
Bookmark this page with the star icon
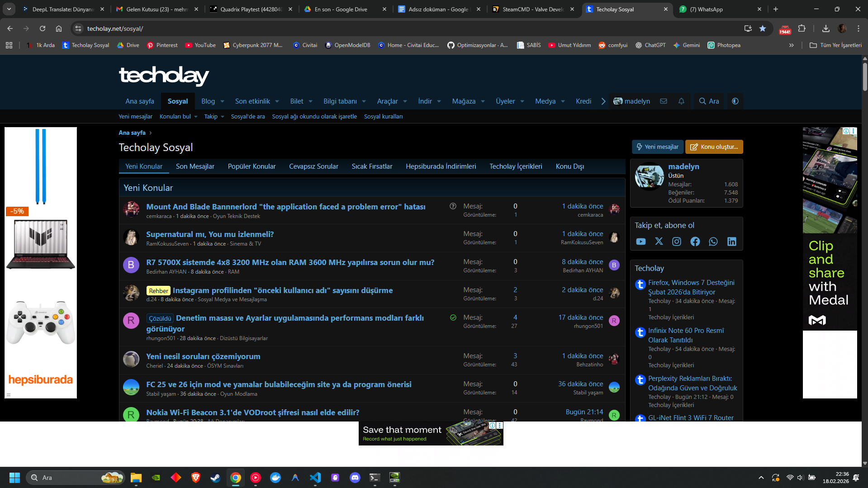(763, 28)
